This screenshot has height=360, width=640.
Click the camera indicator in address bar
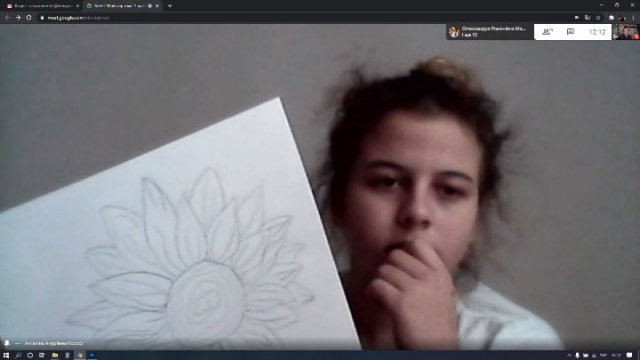(577, 18)
